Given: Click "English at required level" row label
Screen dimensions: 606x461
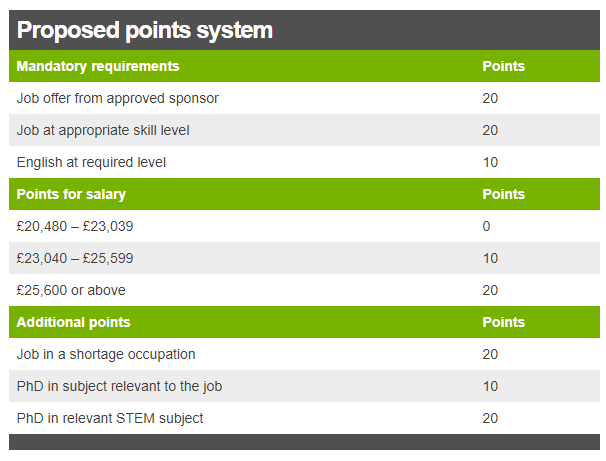Looking at the screenshot, I should [91, 162].
